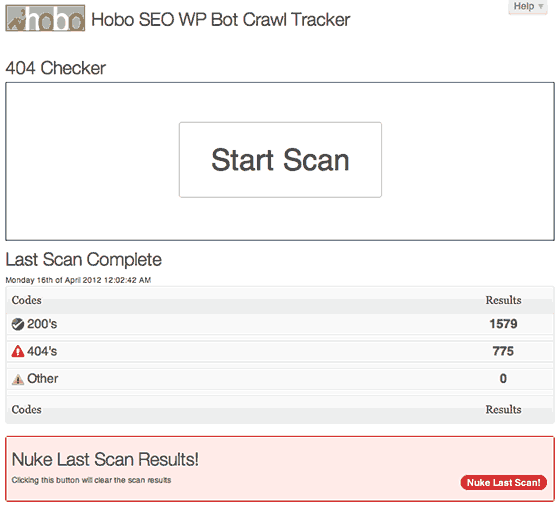Image resolution: width=560 pixels, height=511 pixels.
Task: Open the Help dropdown tab
Action: 528,6
